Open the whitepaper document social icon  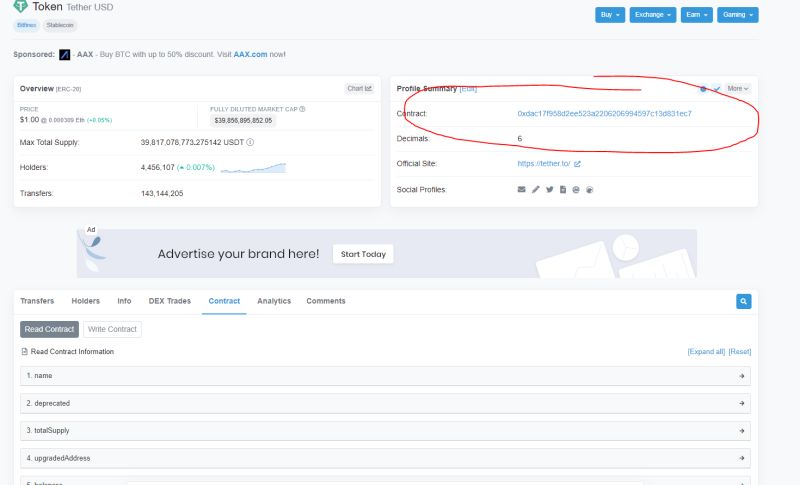point(563,190)
